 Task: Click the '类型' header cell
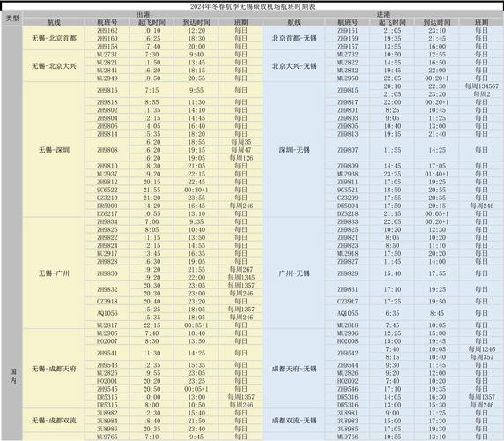[x=12, y=19]
